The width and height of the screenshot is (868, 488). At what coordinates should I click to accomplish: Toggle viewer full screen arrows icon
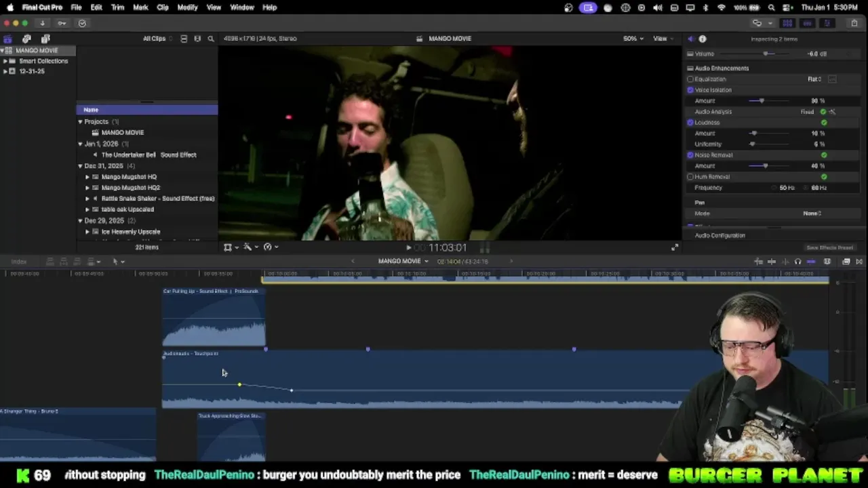(x=675, y=247)
